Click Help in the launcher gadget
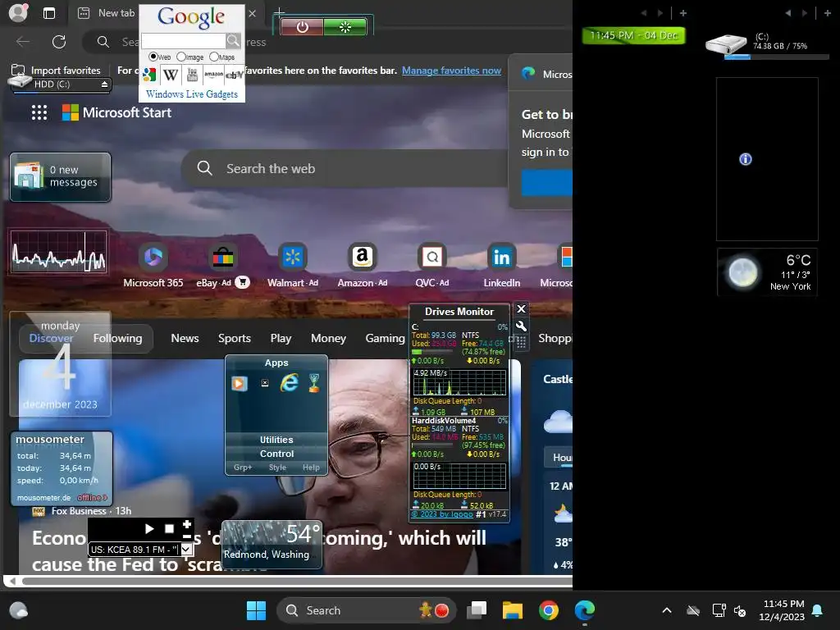This screenshot has width=840, height=630. [311, 467]
